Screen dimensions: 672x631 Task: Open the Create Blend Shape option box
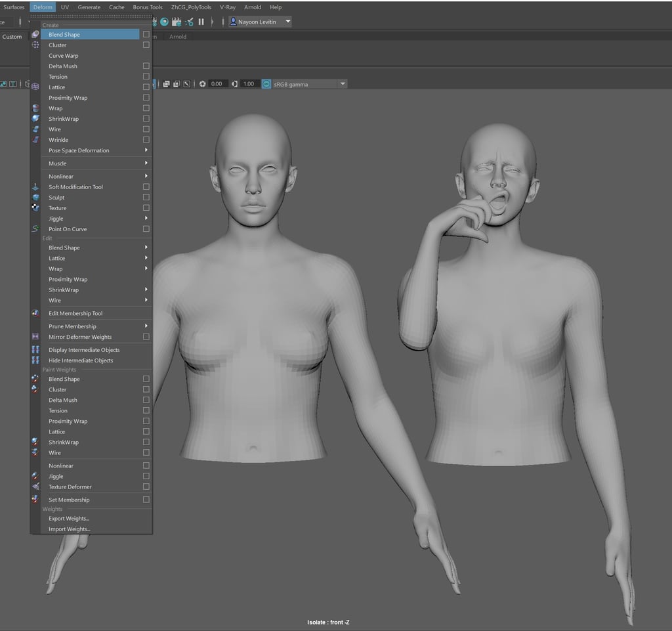[146, 35]
